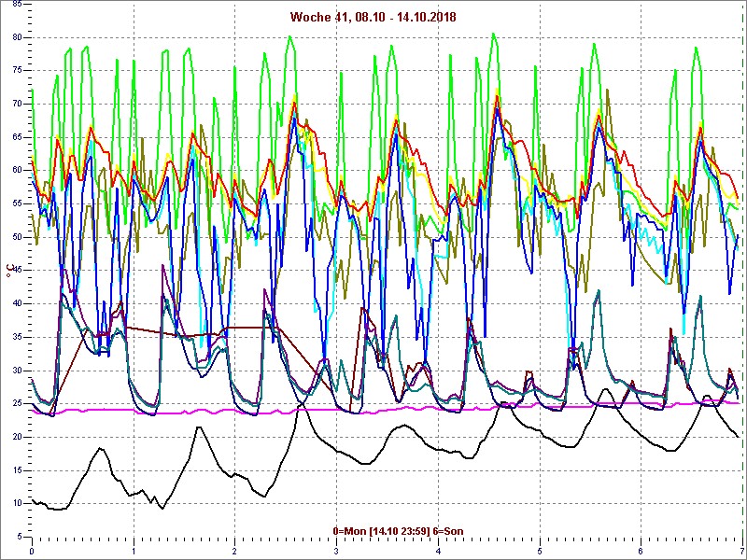747x560 pixels.
Task: Click the "30" temperature axis label
Action: [17, 371]
